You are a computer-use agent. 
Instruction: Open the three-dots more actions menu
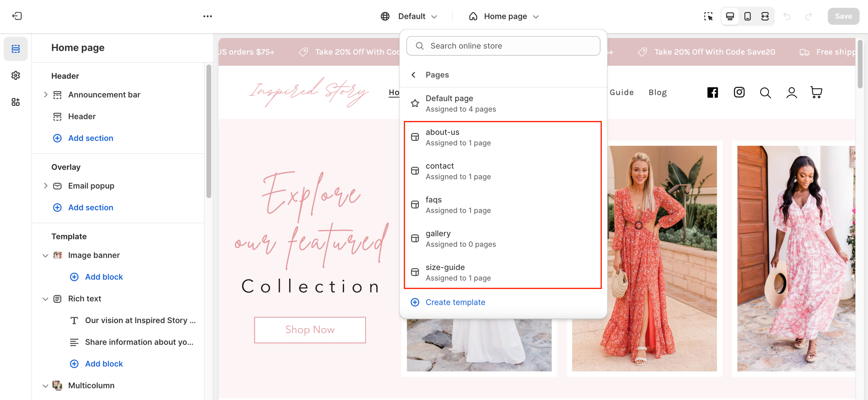[x=208, y=16]
